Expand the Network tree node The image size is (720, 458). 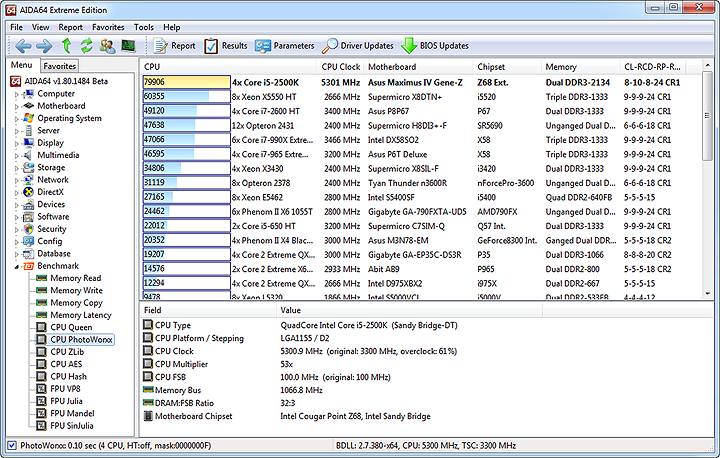coord(17,181)
